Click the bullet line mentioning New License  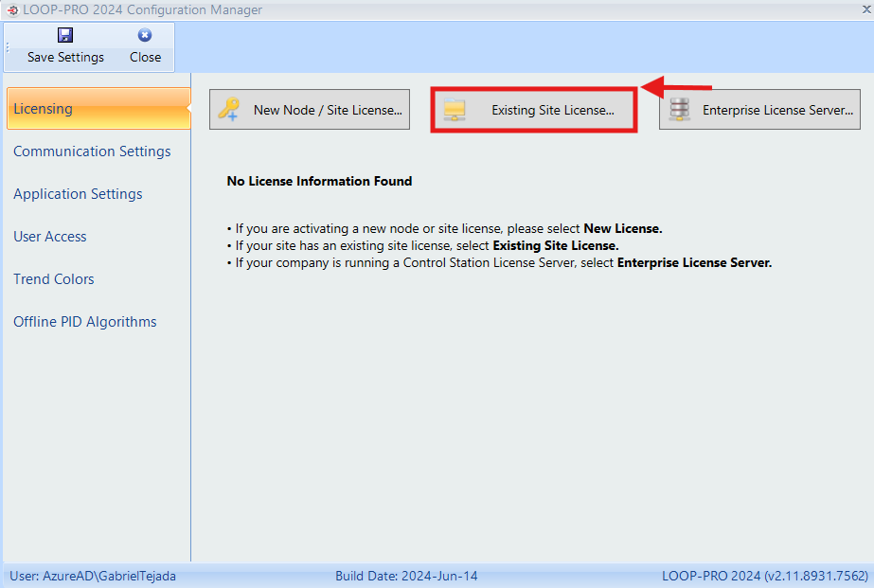pyautogui.click(x=445, y=228)
